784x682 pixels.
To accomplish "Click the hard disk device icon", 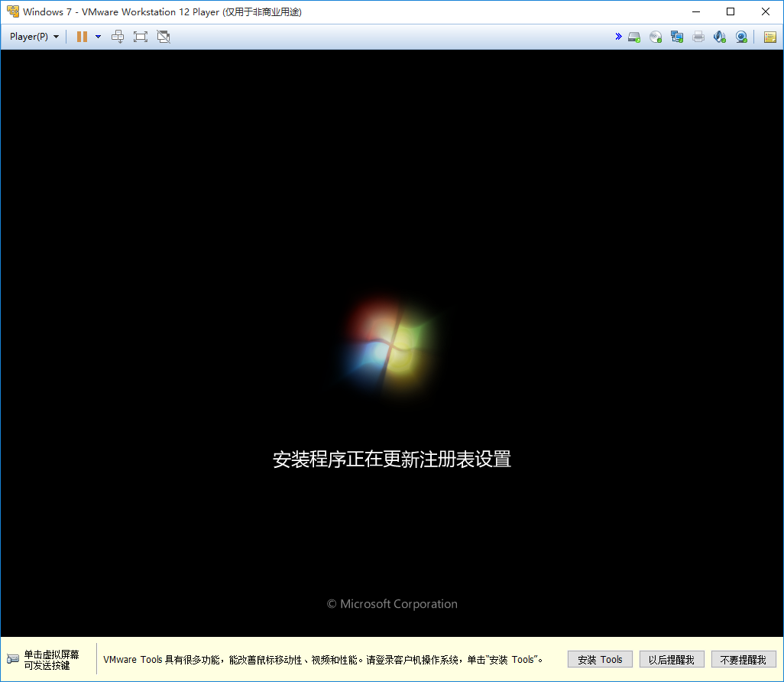I will (634, 37).
